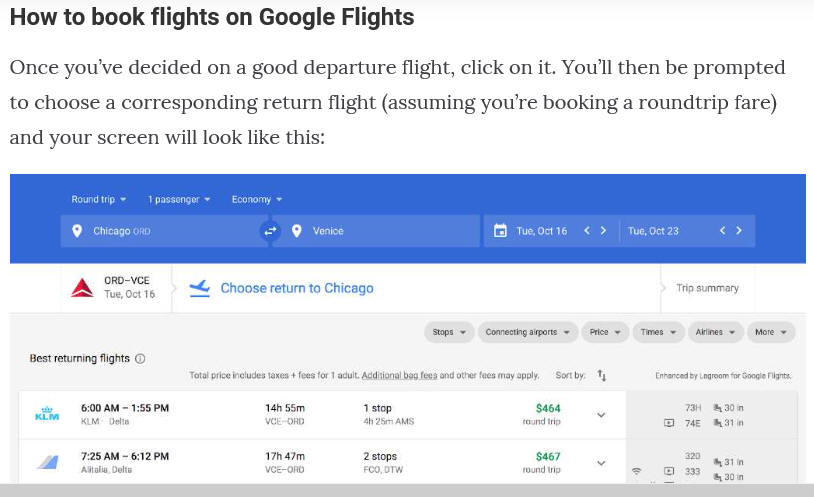Click the swap origin and destination icon
The width and height of the screenshot is (814, 497).
click(270, 231)
